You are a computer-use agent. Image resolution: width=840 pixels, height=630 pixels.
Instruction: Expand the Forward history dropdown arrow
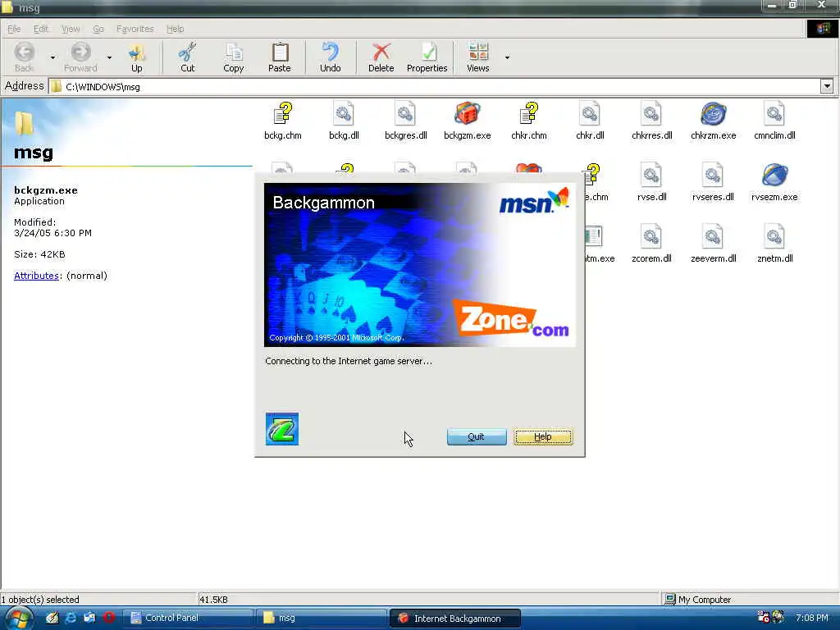[x=109, y=57]
